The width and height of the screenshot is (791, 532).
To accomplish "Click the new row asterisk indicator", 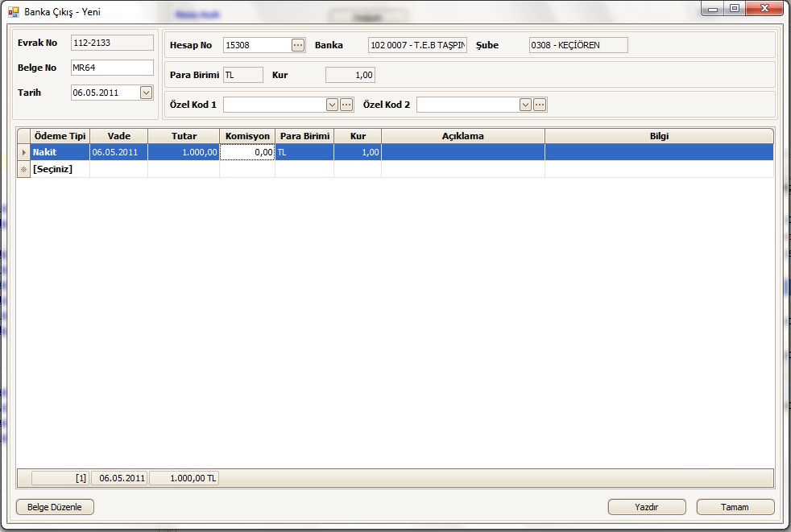I will [x=23, y=170].
